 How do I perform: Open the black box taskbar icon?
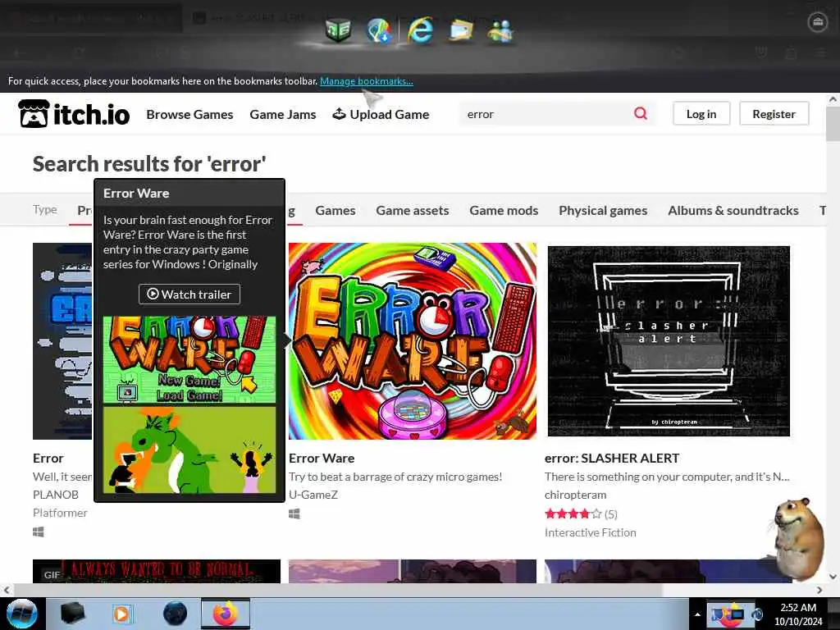[x=72, y=614]
